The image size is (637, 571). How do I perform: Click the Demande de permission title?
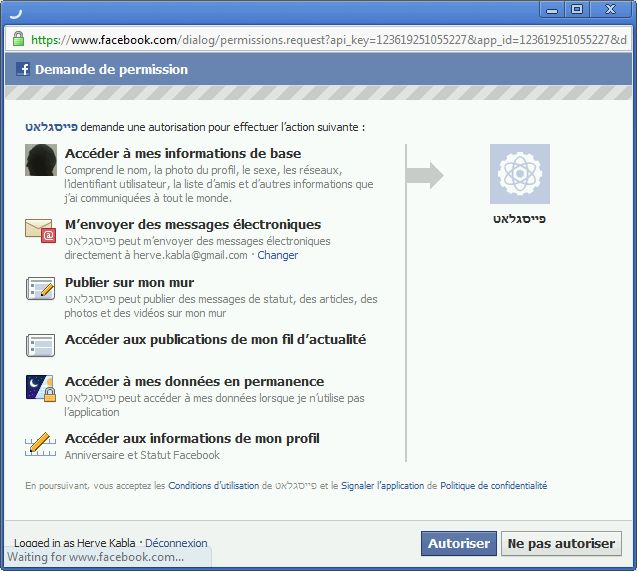click(111, 69)
